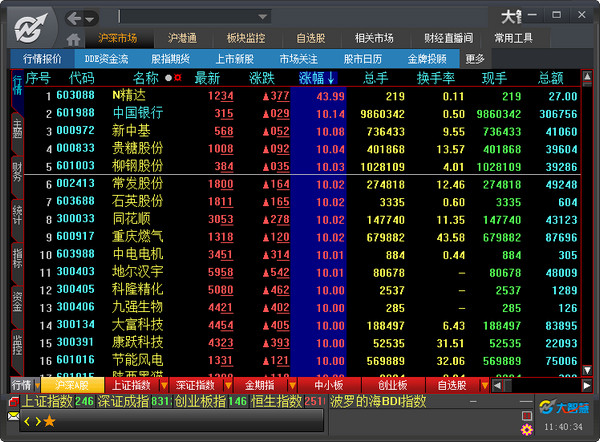
Task: Open the 相关市场 tab
Action: (374, 38)
